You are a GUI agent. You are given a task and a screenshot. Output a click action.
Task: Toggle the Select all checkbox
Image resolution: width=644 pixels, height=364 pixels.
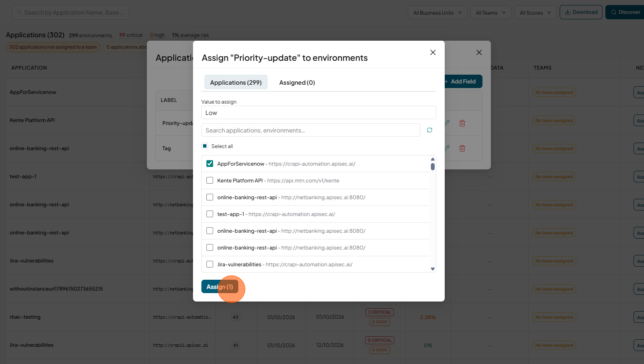(205, 146)
